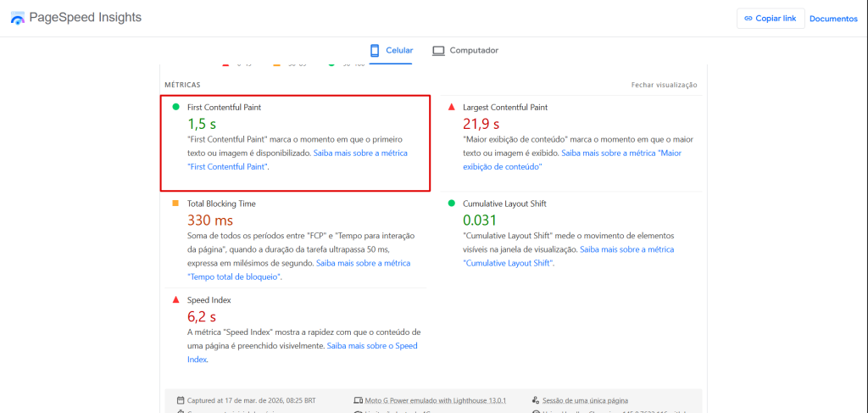Viewport: 868px width, 413px height.
Task: Click the session icon beside Sessão de uma única página
Action: point(536,400)
